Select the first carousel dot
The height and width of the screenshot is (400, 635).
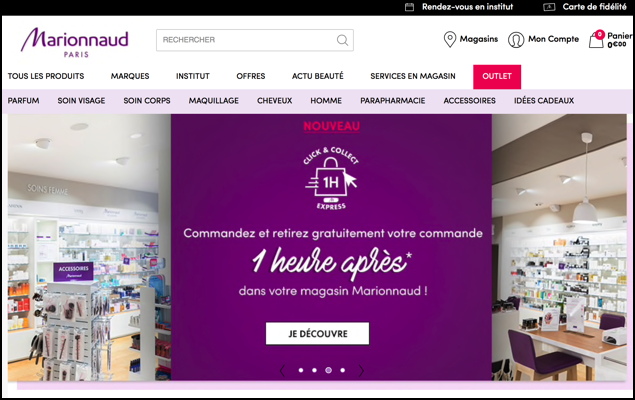coord(300,370)
